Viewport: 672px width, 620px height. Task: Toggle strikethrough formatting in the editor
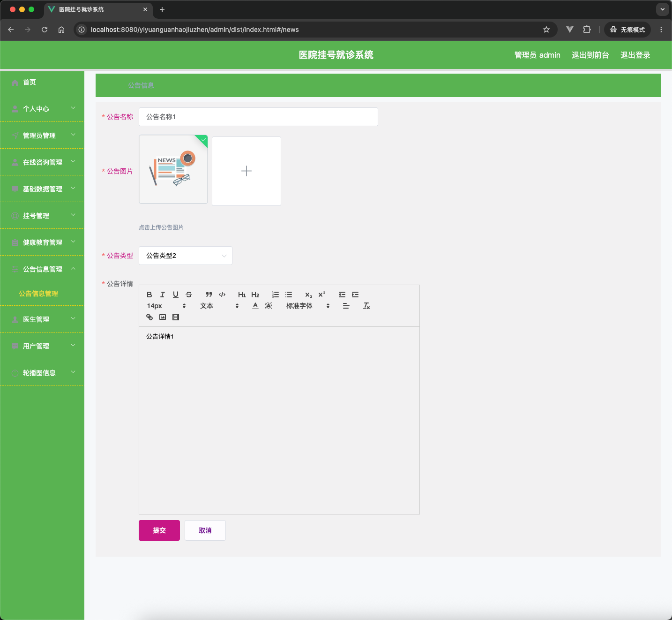189,295
